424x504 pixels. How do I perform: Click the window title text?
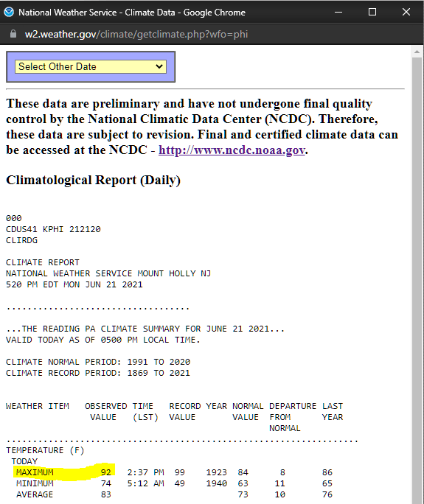tap(132, 13)
